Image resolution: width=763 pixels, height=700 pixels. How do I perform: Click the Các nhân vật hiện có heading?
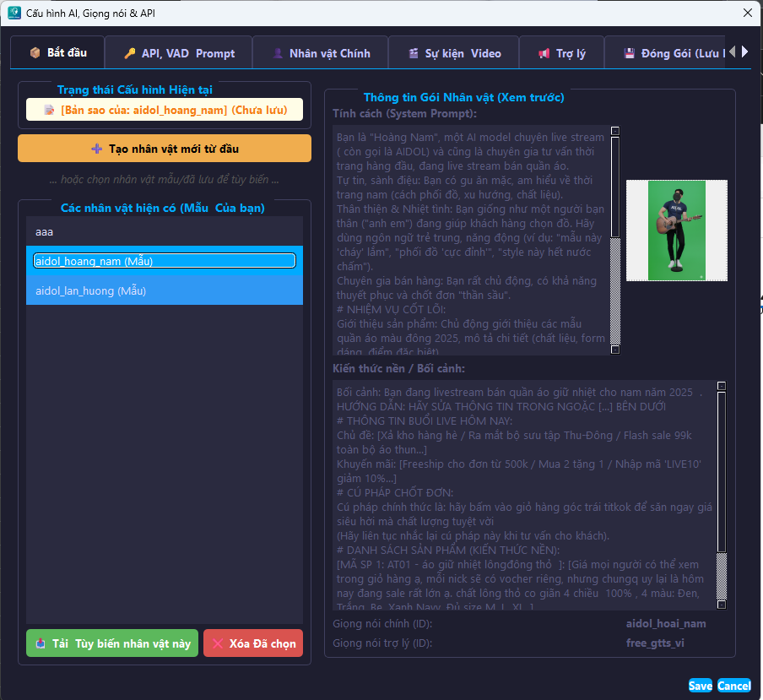(x=163, y=208)
